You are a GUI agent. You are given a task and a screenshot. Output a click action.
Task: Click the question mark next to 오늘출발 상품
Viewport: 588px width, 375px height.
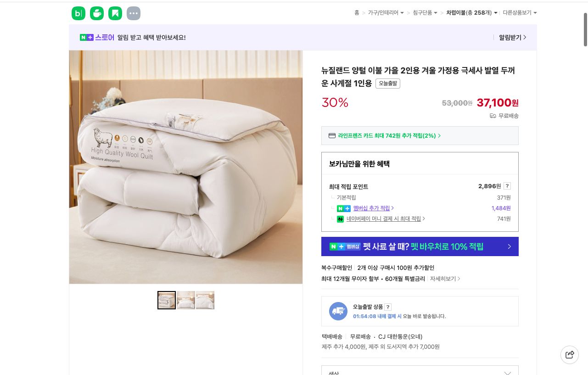(387, 307)
